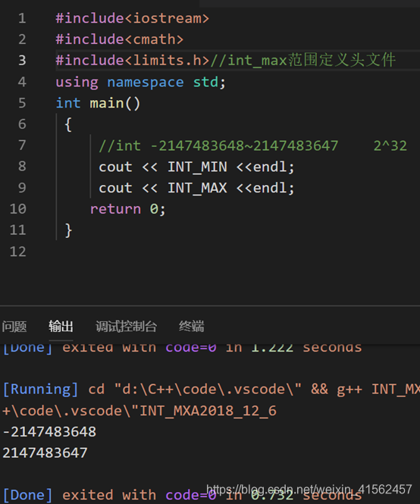The height and width of the screenshot is (504, 420).
Task: Open the 调试控制台 (Debug Console) tab
Action: (126, 326)
